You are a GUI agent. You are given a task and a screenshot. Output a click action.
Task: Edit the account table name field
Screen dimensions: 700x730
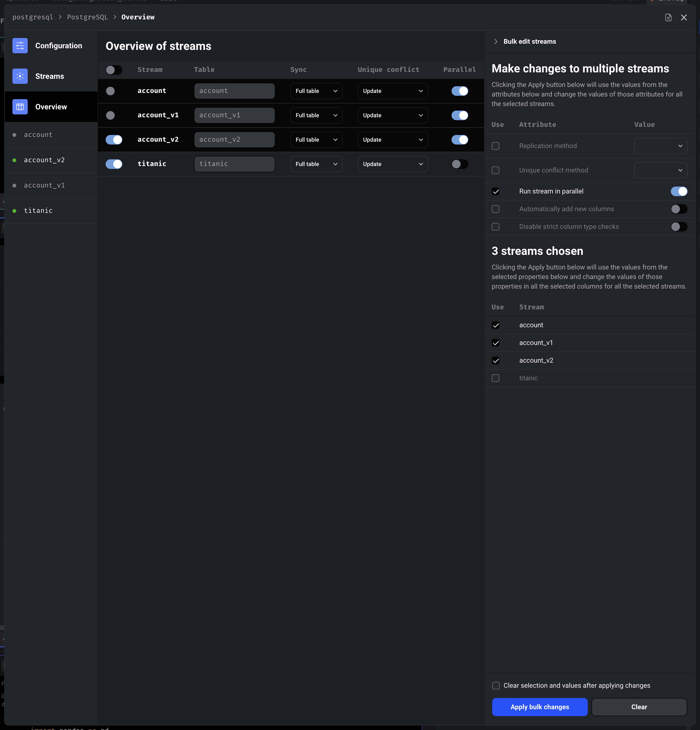(x=234, y=91)
